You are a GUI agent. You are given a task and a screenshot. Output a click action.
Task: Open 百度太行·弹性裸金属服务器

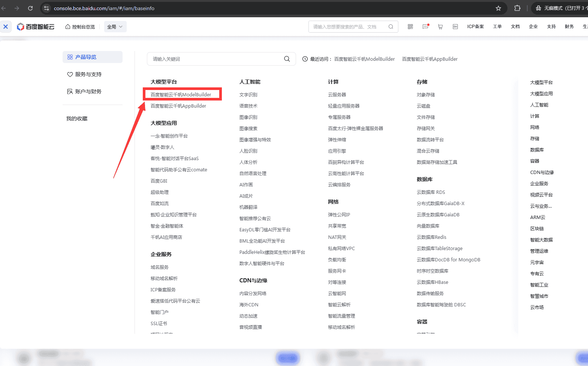(x=356, y=128)
